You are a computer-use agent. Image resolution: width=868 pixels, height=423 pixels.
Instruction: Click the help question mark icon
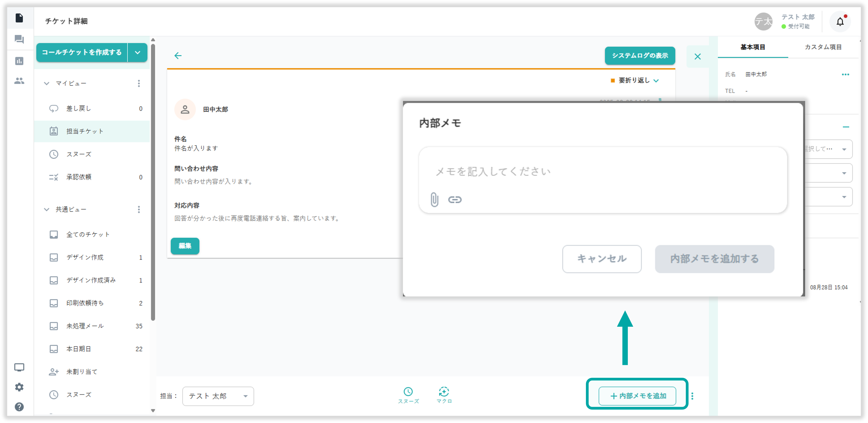pos(19,407)
